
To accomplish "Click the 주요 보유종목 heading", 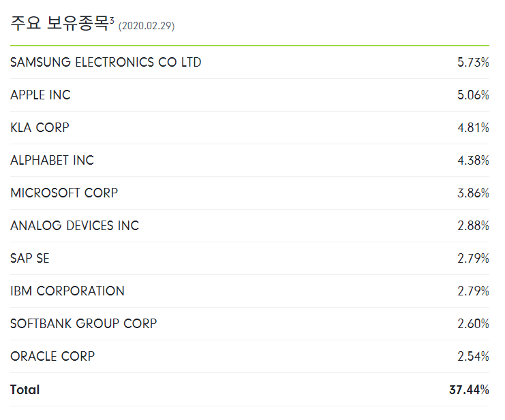I will [59, 25].
